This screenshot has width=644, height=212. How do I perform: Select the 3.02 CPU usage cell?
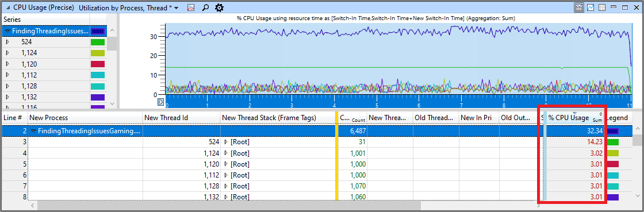(x=576, y=153)
